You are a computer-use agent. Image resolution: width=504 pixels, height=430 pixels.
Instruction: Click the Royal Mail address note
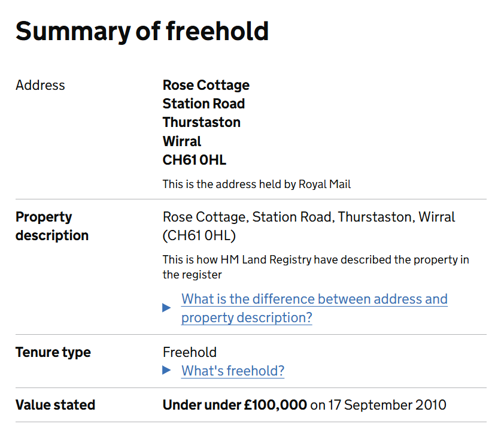tap(257, 184)
